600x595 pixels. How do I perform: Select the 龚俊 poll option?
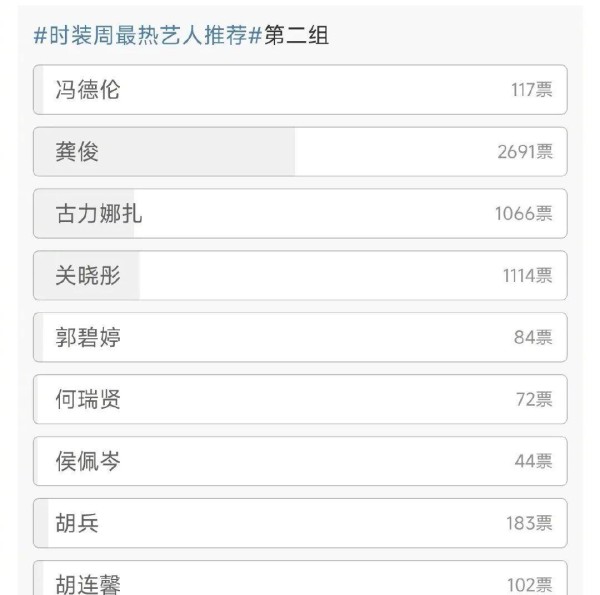[x=300, y=152]
